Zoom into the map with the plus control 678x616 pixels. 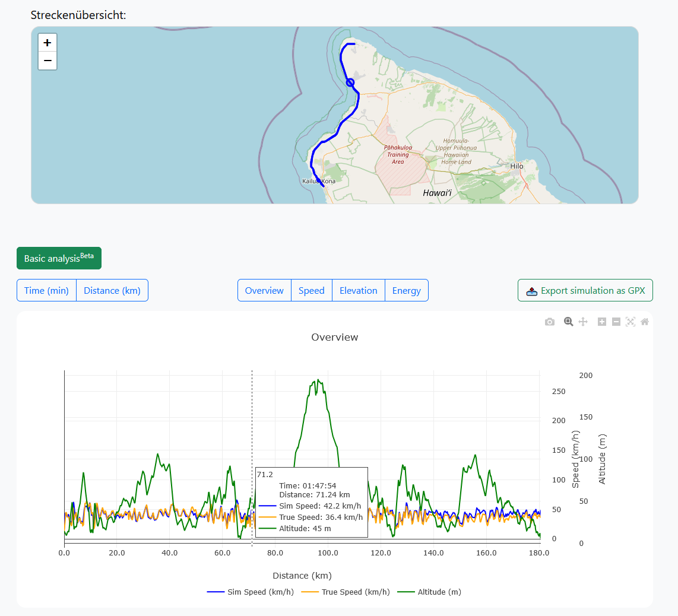pyautogui.click(x=47, y=42)
